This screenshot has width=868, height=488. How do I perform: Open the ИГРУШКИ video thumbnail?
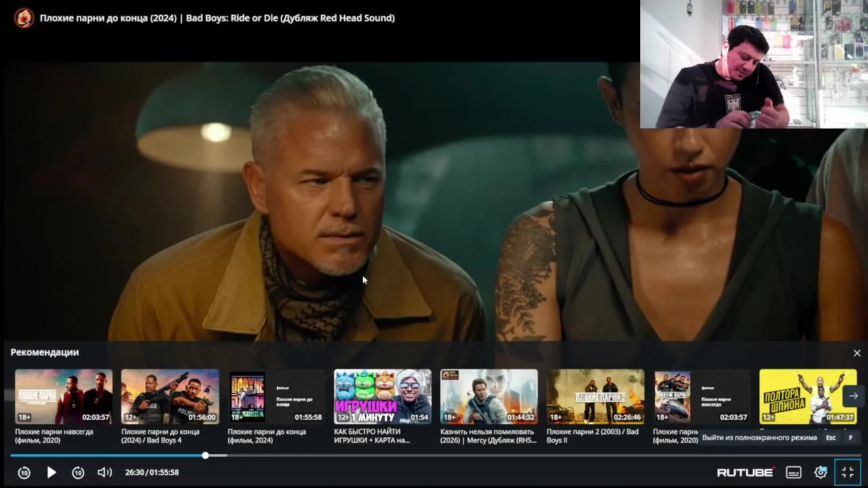(x=382, y=396)
